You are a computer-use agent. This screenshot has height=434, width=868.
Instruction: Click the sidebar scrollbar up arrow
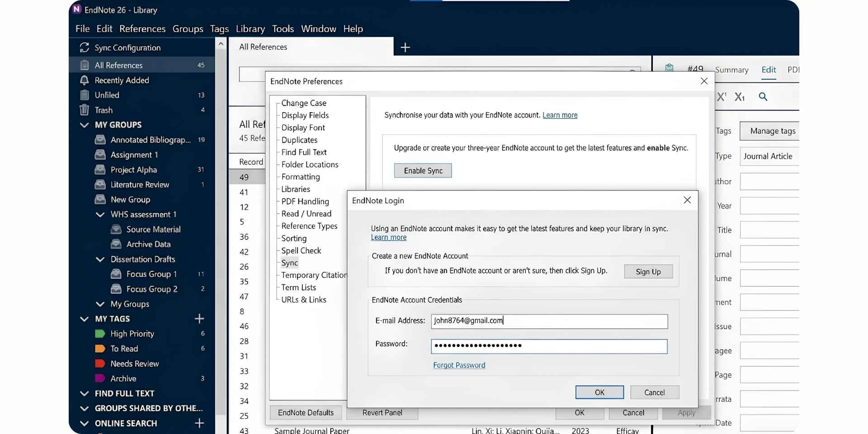click(x=221, y=44)
